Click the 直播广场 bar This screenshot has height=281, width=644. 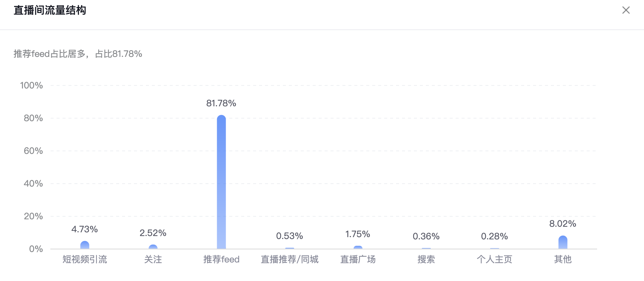click(x=358, y=248)
